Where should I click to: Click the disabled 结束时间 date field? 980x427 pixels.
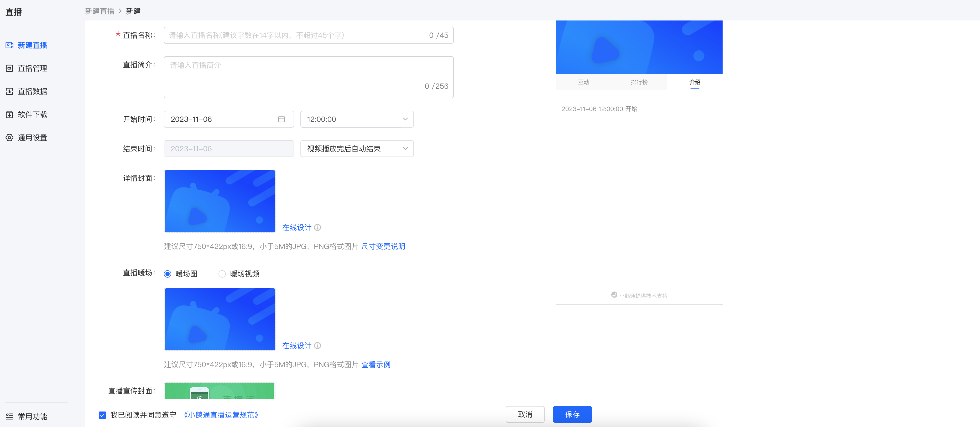pyautogui.click(x=229, y=149)
